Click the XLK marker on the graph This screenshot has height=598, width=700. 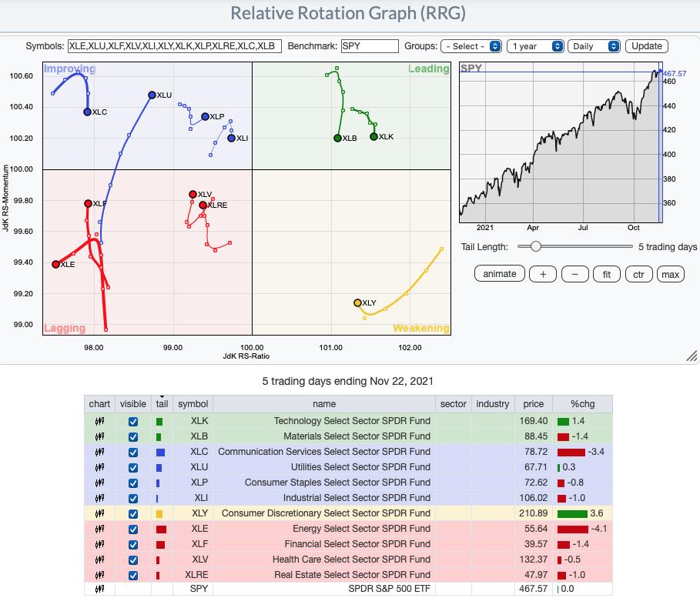pos(374,136)
